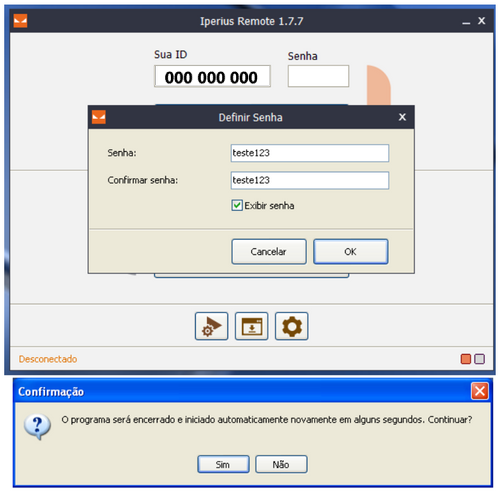Click the orange logo in the Definir Senha dialog
This screenshot has height=491, width=500.
(x=99, y=117)
